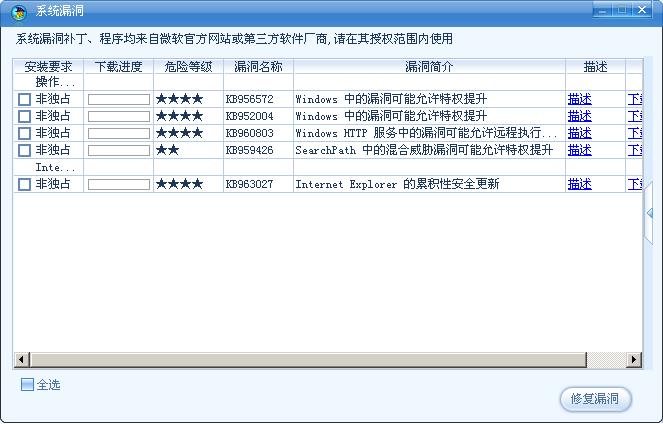Click the horizontal scrollbar thumb

308,360
